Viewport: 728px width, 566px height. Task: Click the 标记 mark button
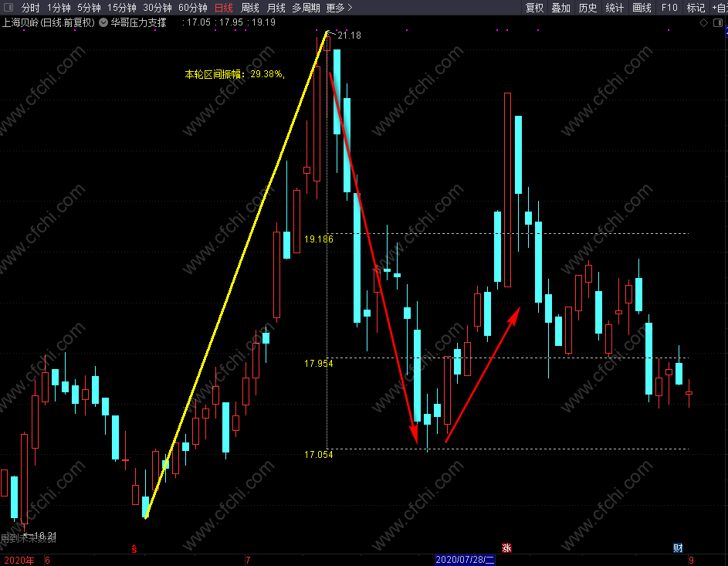[x=696, y=8]
